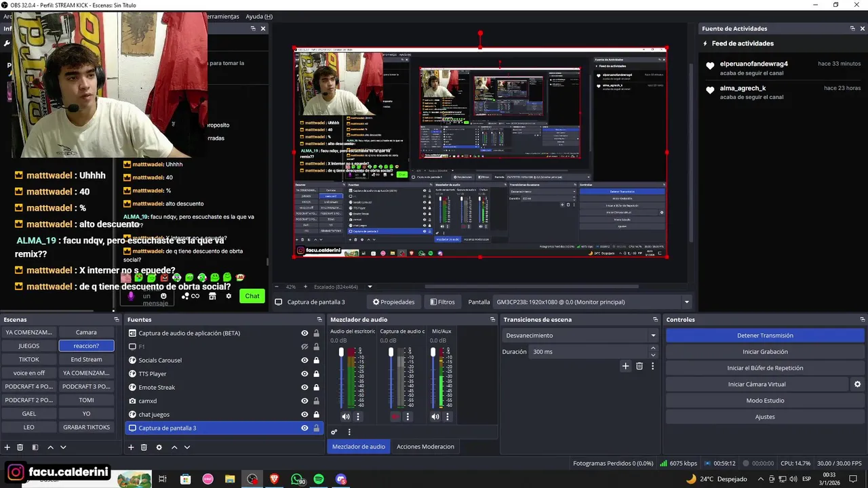This screenshot has height=488, width=868.
Task: Unmute the Captura de audio channel speaker icon
Action: click(x=395, y=417)
